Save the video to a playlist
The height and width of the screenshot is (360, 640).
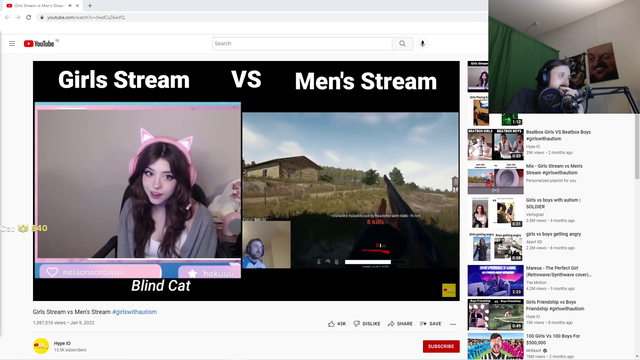point(430,324)
